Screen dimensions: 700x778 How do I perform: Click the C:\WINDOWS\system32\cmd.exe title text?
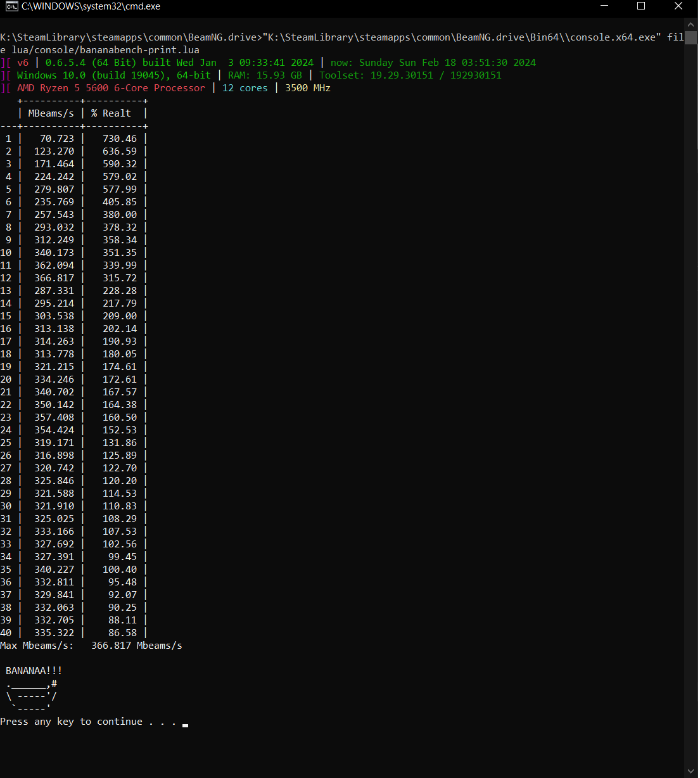click(x=91, y=6)
